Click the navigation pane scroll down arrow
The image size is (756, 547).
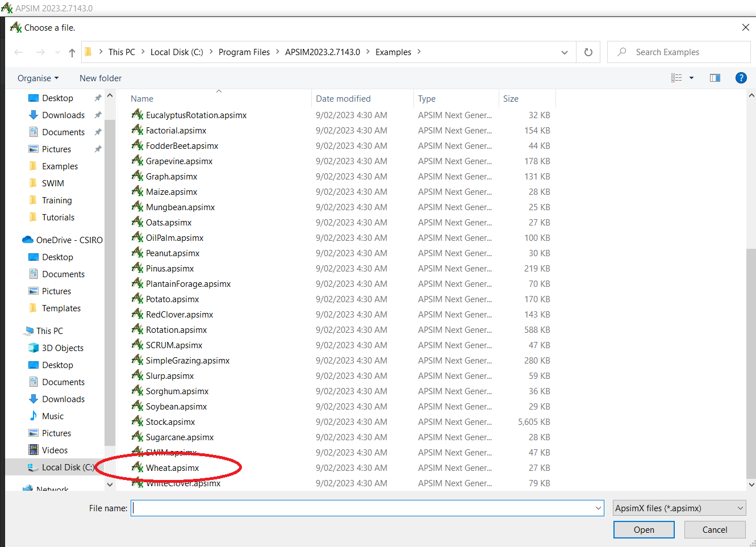pos(110,485)
